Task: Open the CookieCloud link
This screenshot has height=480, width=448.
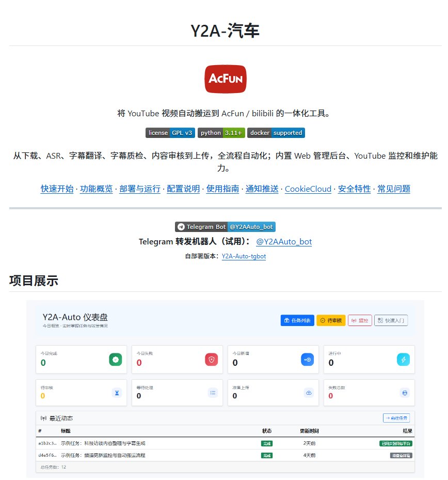Action: coord(308,189)
